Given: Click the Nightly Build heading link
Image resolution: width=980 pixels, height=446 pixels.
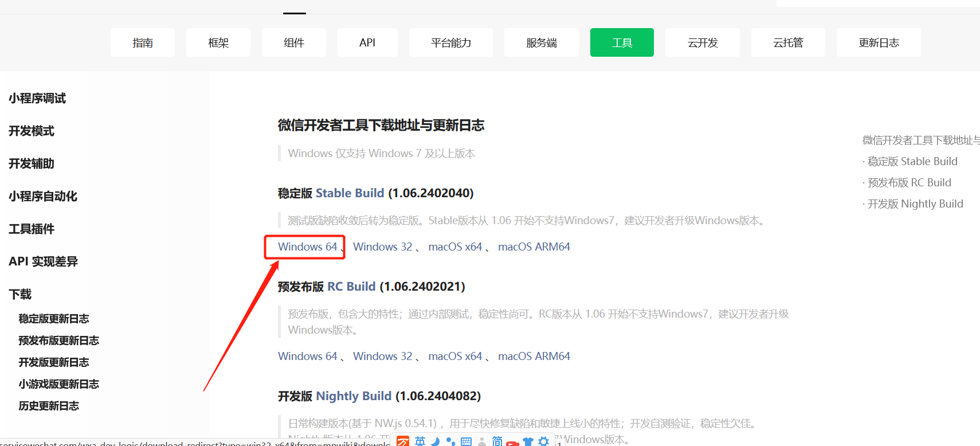Looking at the screenshot, I should point(354,396).
